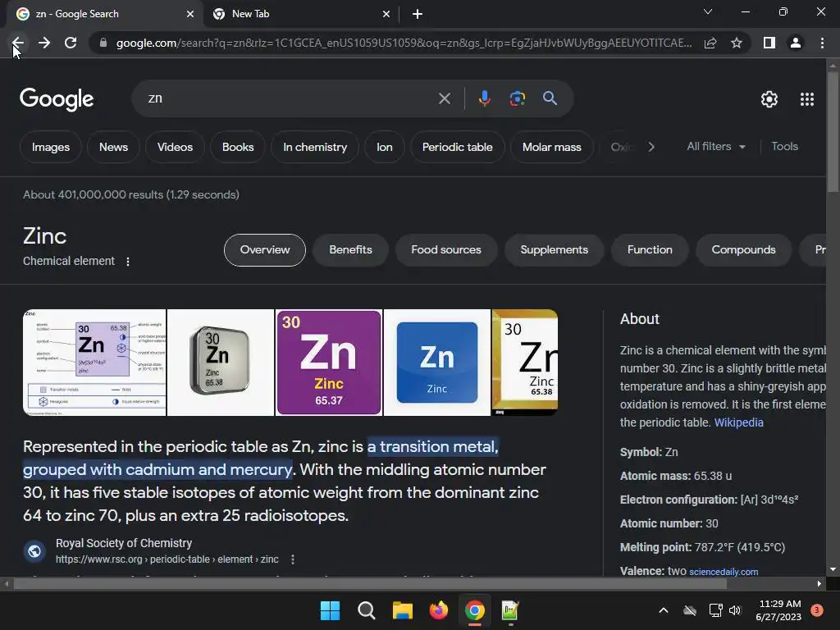Image resolution: width=840 pixels, height=630 pixels.
Task: Filter results by Images
Action: point(51,147)
